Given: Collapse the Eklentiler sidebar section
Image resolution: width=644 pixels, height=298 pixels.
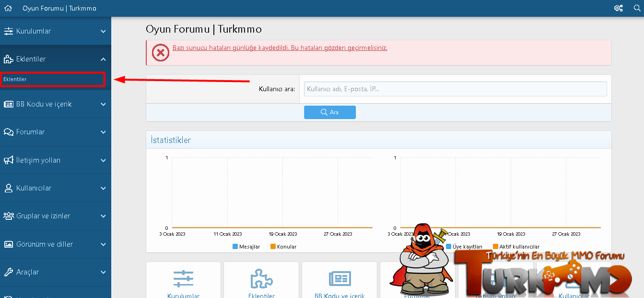Looking at the screenshot, I should 103,59.
